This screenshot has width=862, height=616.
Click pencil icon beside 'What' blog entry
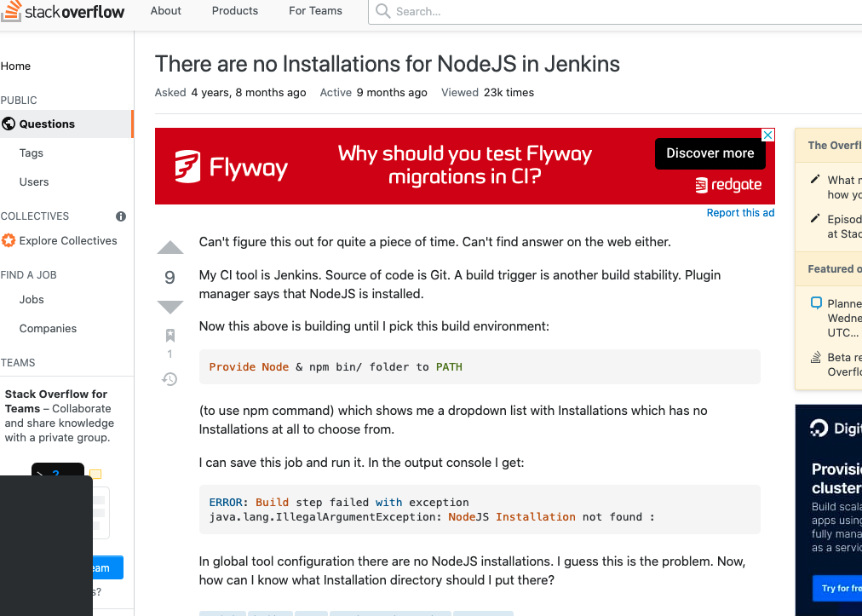[x=815, y=179]
